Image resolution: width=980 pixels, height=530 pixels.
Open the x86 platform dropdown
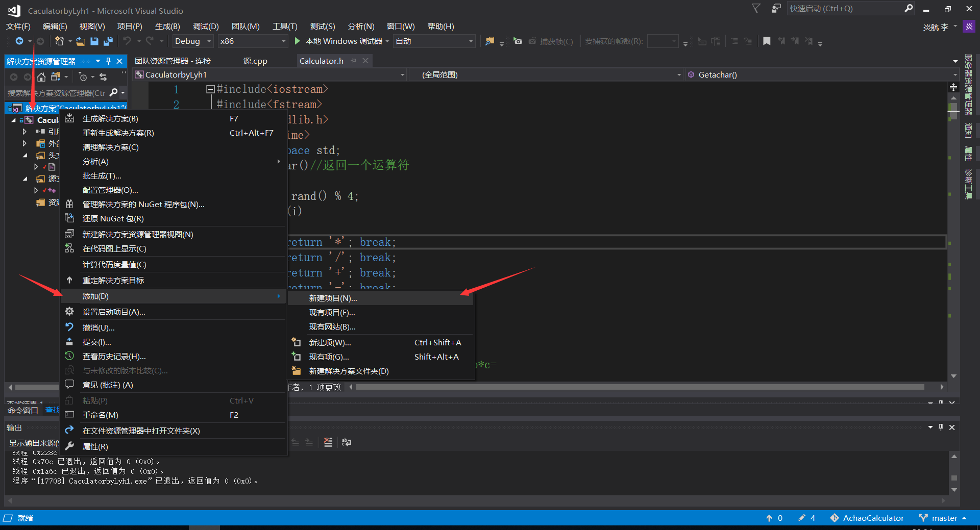pyautogui.click(x=252, y=41)
